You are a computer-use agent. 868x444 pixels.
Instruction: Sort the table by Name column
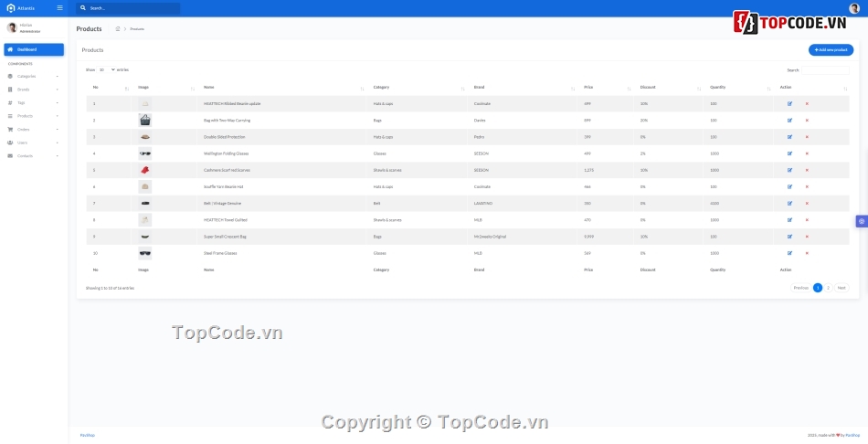tap(281, 88)
